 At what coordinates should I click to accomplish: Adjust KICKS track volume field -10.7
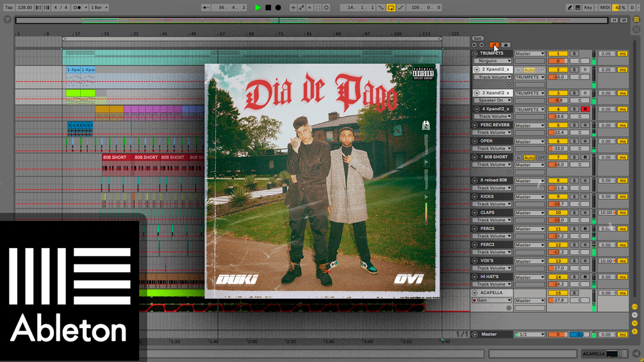pos(557,204)
